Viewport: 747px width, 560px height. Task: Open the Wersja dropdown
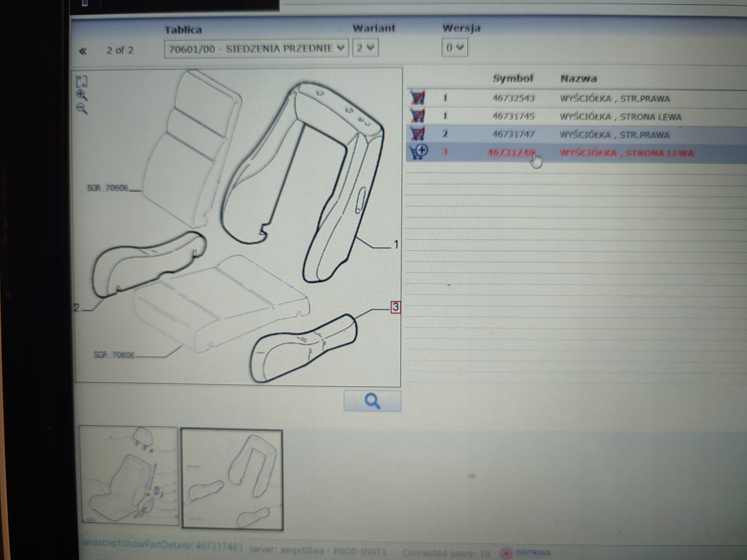click(x=454, y=48)
